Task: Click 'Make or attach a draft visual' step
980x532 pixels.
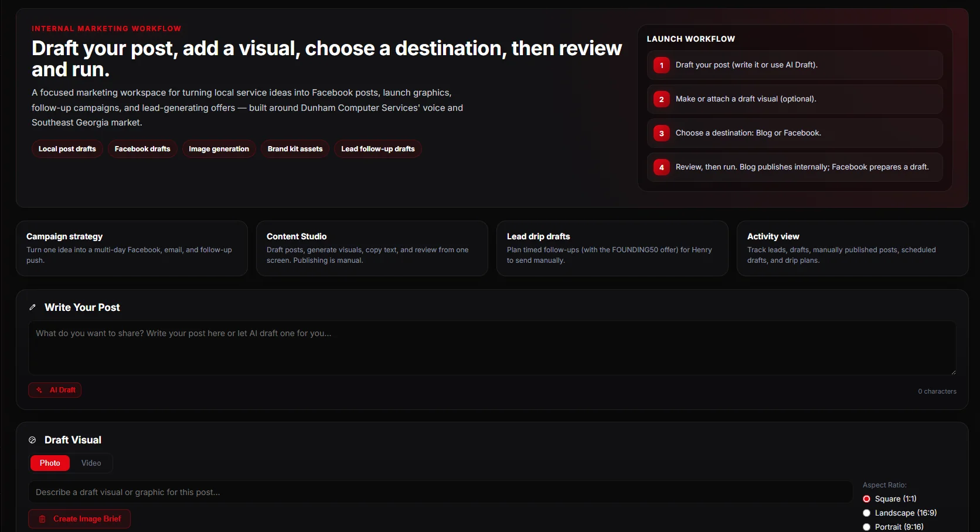Action: [795, 99]
